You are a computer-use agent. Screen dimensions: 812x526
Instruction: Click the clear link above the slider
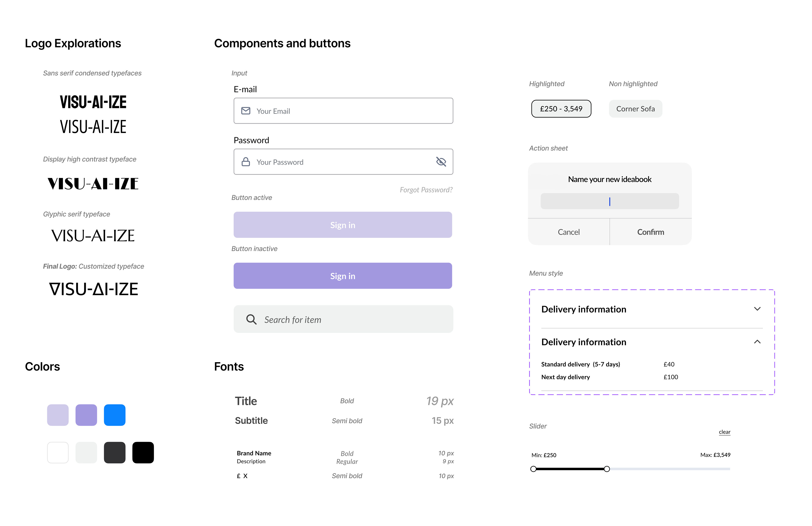725,432
